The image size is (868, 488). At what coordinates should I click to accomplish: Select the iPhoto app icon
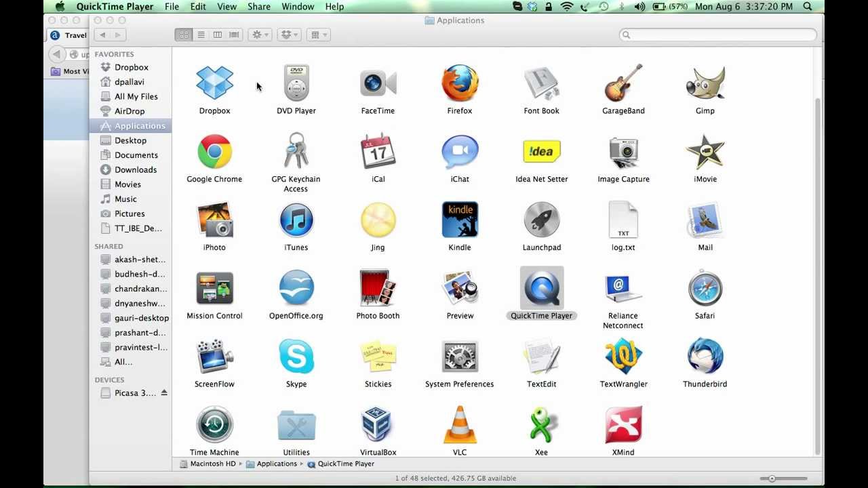pyautogui.click(x=214, y=220)
